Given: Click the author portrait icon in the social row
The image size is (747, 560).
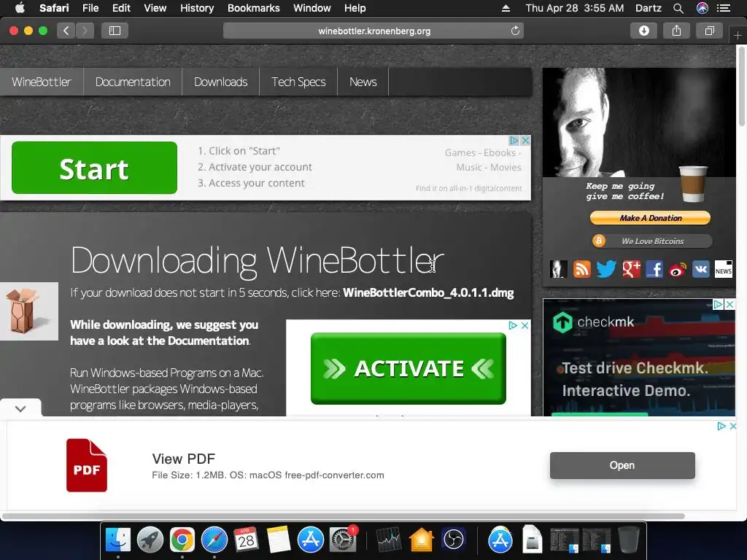Looking at the screenshot, I should pos(558,269).
